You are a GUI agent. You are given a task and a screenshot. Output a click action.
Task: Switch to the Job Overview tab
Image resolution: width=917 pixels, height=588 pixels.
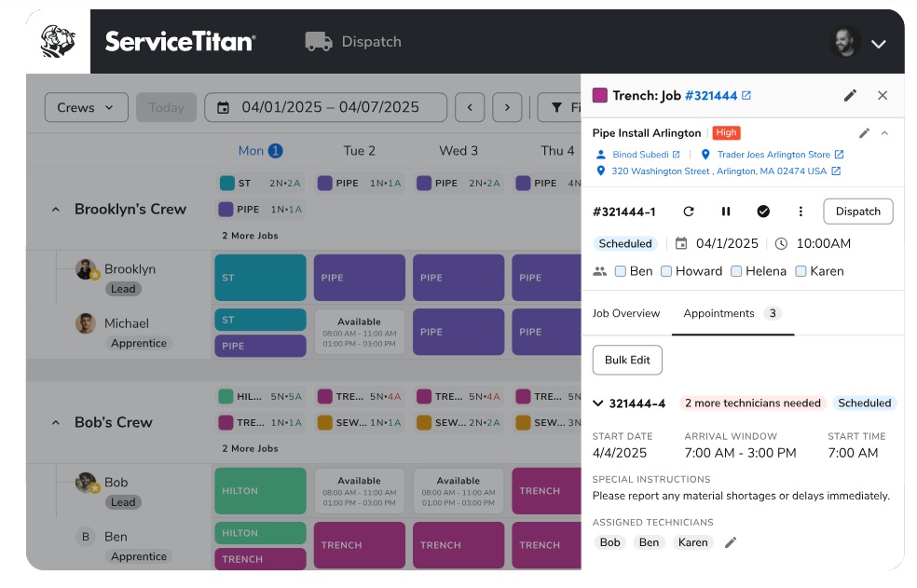pos(626,313)
